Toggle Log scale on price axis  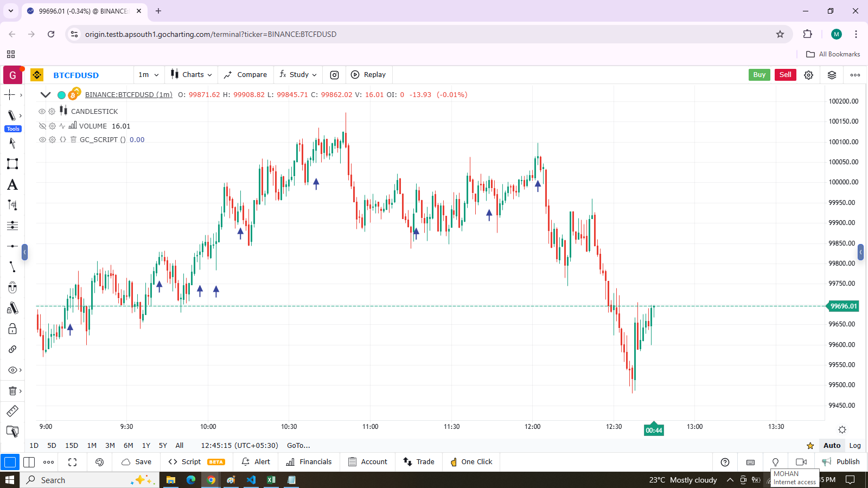point(855,445)
